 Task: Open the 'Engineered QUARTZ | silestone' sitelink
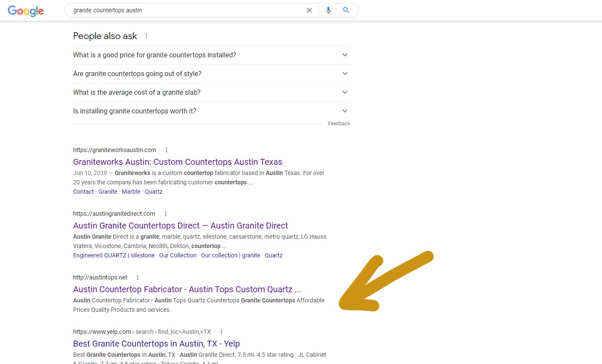point(114,255)
